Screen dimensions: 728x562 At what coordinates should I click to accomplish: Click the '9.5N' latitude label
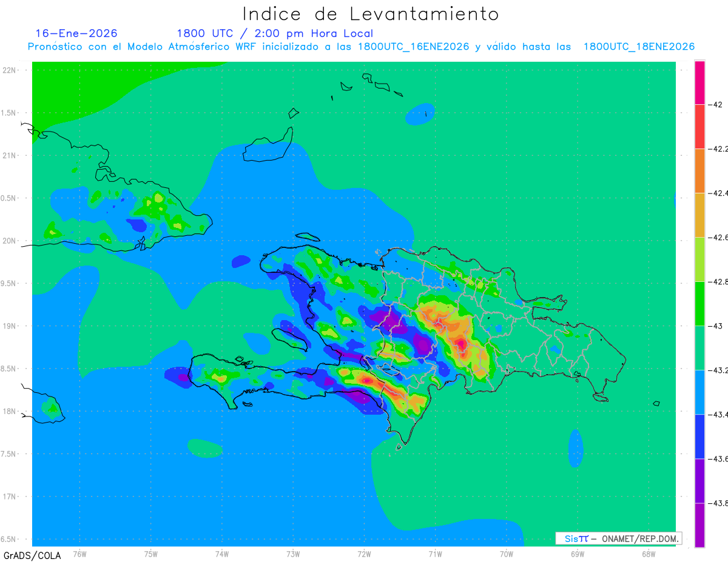[x=9, y=284]
